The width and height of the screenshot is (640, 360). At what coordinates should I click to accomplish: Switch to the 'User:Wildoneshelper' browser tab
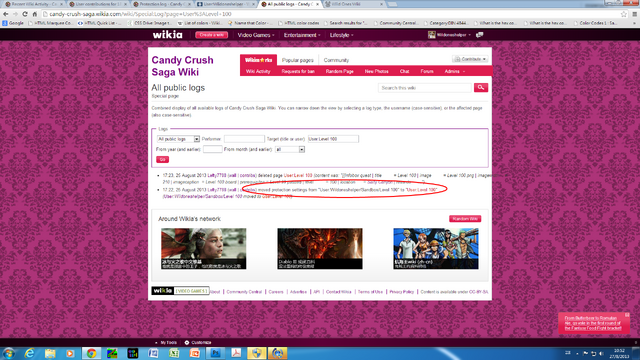click(225, 4)
